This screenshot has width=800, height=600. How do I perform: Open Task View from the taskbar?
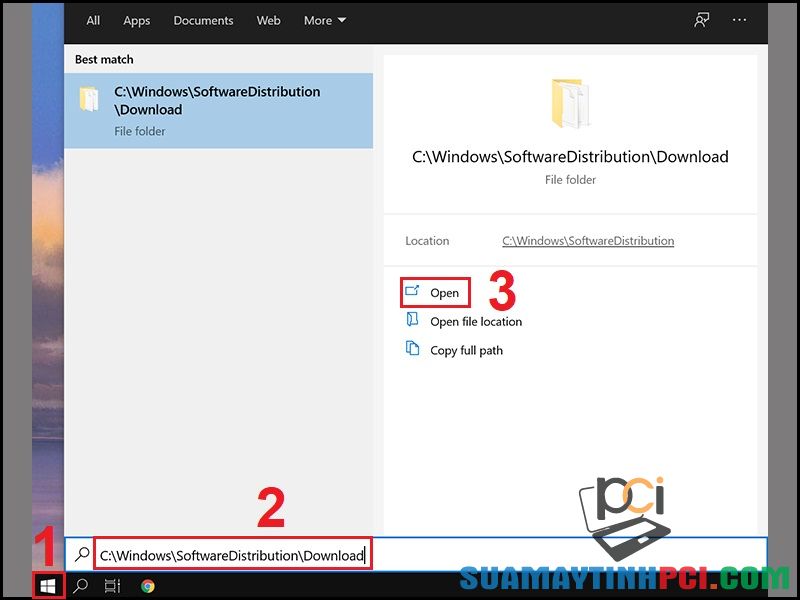[x=112, y=586]
